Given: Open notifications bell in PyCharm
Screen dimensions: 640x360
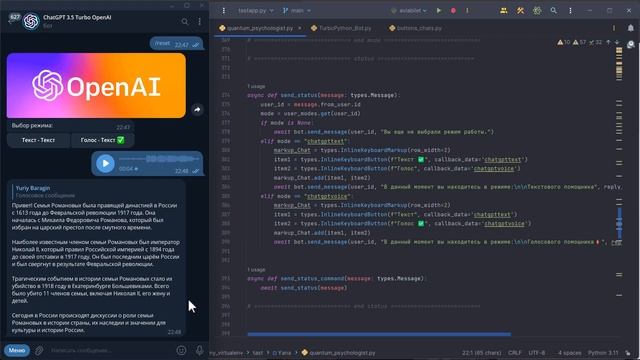Looking at the screenshot, I should coord(631,28).
